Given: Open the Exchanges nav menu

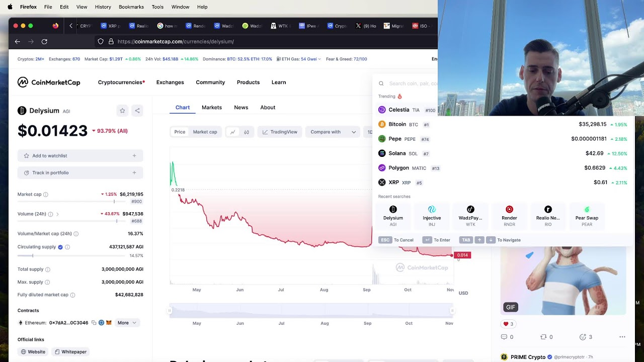Looking at the screenshot, I should [x=170, y=82].
